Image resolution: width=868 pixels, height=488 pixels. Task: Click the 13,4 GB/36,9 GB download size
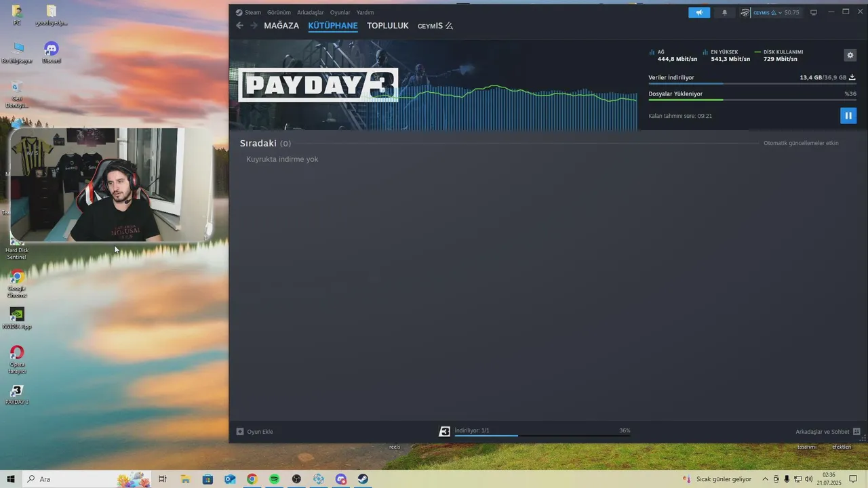click(823, 77)
